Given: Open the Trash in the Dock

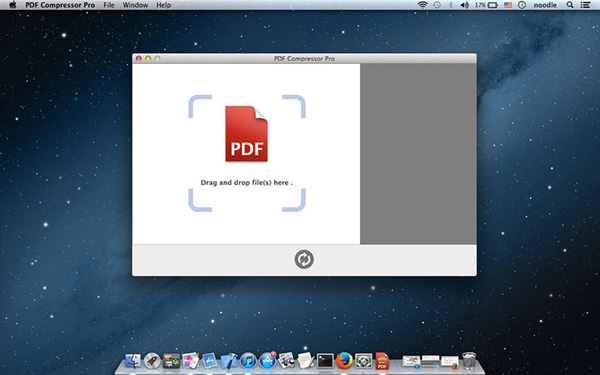Looking at the screenshot, I should [469, 360].
